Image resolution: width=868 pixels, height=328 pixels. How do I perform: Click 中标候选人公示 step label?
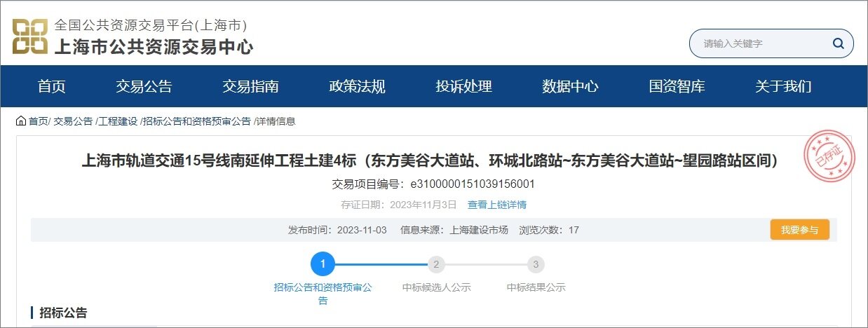(436, 287)
